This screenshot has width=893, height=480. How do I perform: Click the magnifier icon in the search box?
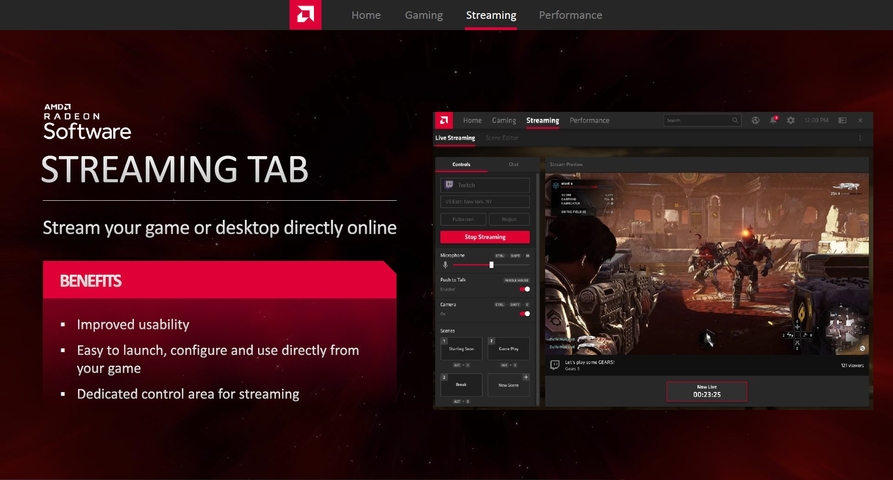point(735,120)
